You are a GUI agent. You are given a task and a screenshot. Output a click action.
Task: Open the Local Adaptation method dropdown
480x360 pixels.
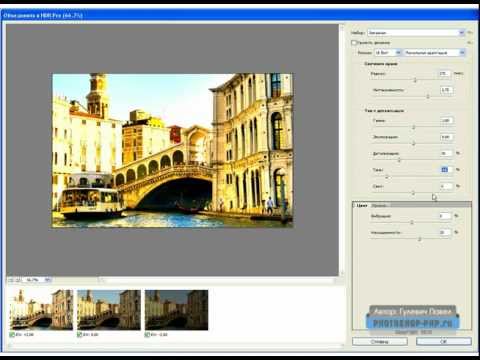click(435, 53)
